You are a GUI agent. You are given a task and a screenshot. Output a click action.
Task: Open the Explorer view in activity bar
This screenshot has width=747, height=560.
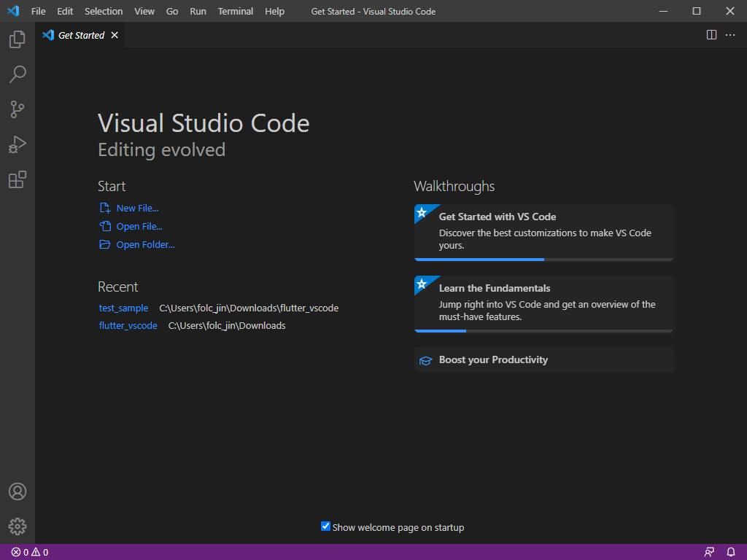click(18, 39)
